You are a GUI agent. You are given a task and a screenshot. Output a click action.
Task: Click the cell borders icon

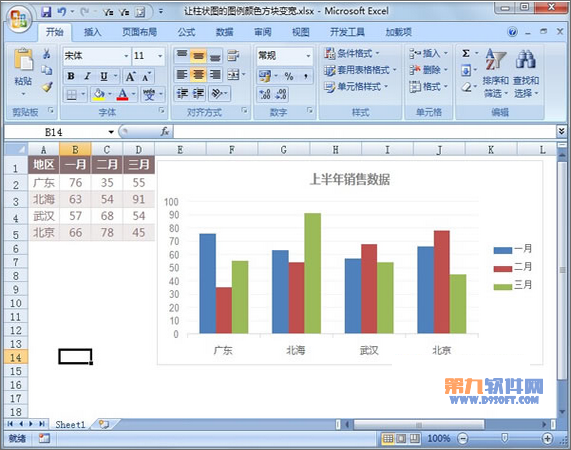pos(71,95)
